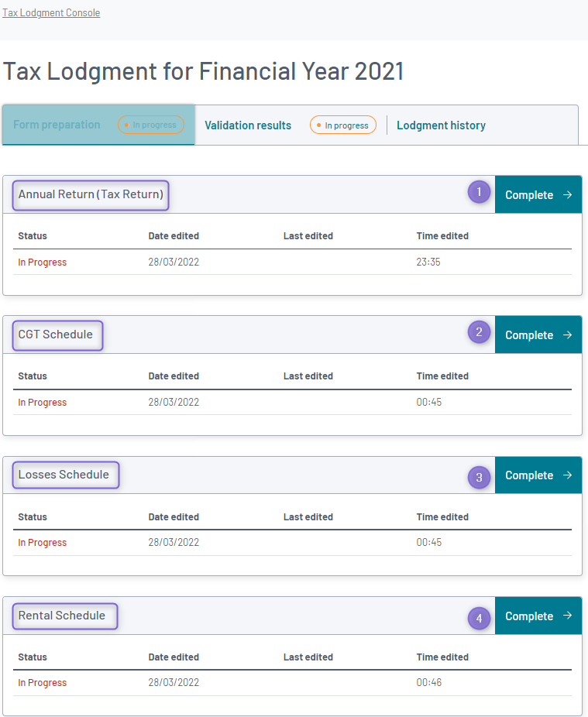Expand the Annual Return (Tax Return) section header

point(90,195)
